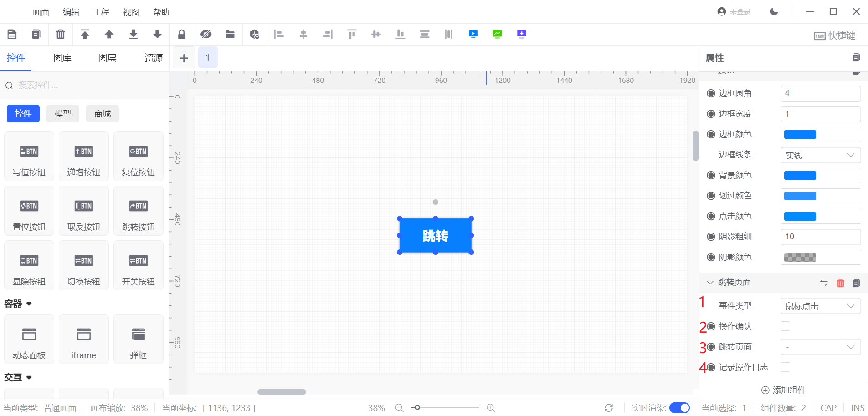The height and width of the screenshot is (416, 868).
Task: Click the hide visibility eye-slash icon
Action: [206, 34]
